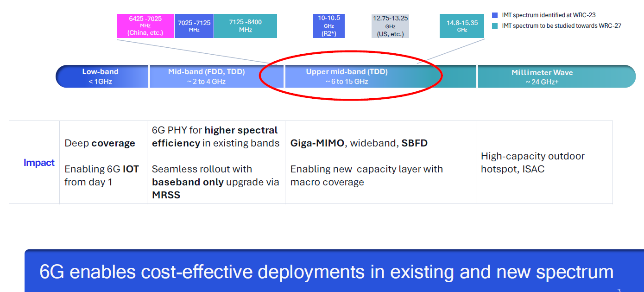Click the gray 12.75-13.25 GHz US box
Viewport: 644px width, 292px height.
click(391, 26)
